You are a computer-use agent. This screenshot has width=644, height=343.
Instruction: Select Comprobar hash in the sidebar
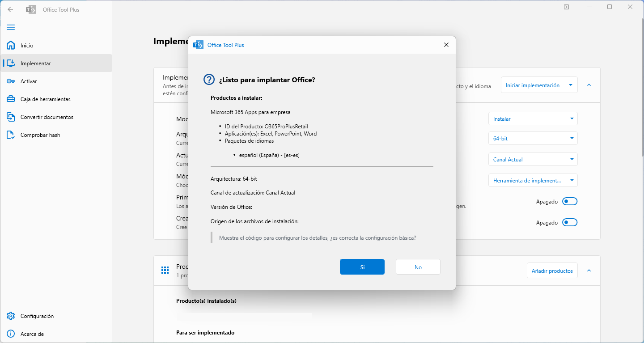coord(56,135)
